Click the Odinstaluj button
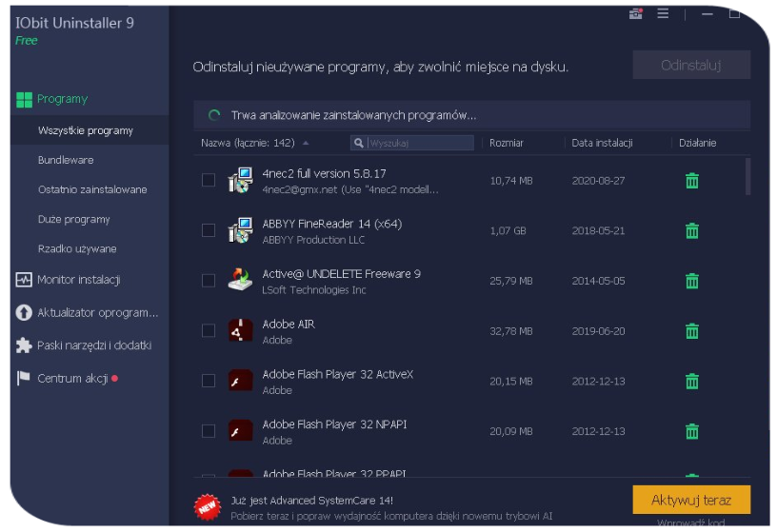 click(x=691, y=65)
